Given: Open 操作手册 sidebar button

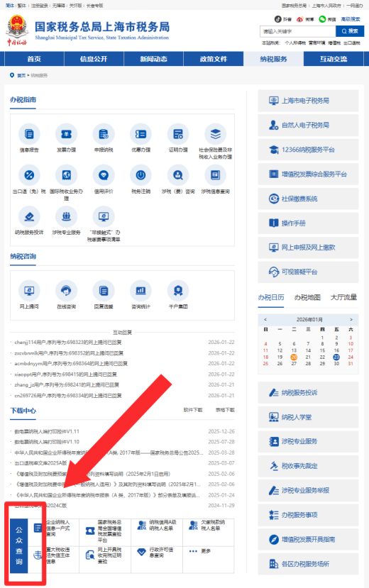Looking at the screenshot, I should 308,223.
